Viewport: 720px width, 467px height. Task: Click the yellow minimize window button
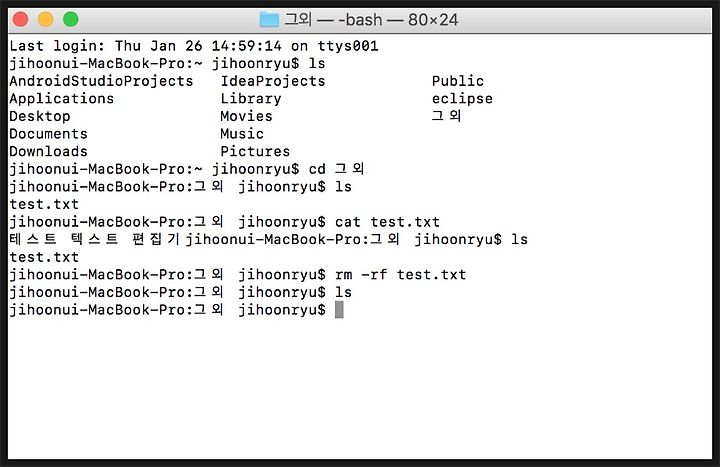point(46,19)
